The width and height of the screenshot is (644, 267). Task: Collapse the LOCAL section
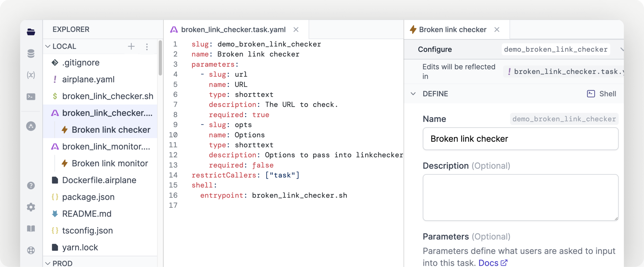click(48, 46)
